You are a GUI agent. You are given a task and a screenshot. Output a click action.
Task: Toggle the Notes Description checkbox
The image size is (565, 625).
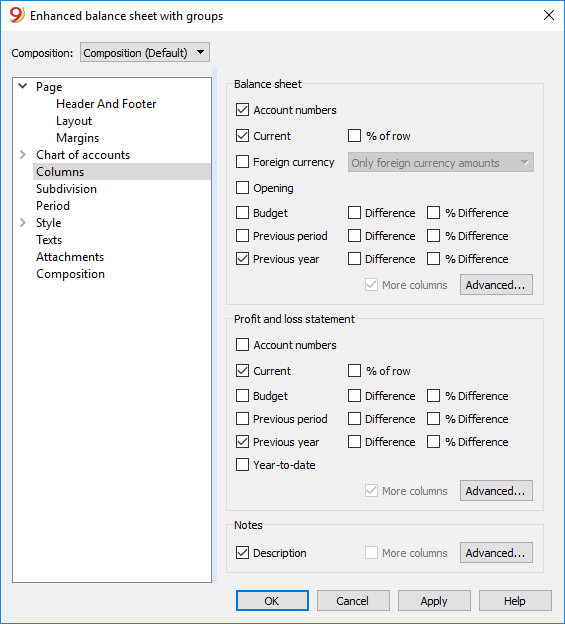point(242,552)
